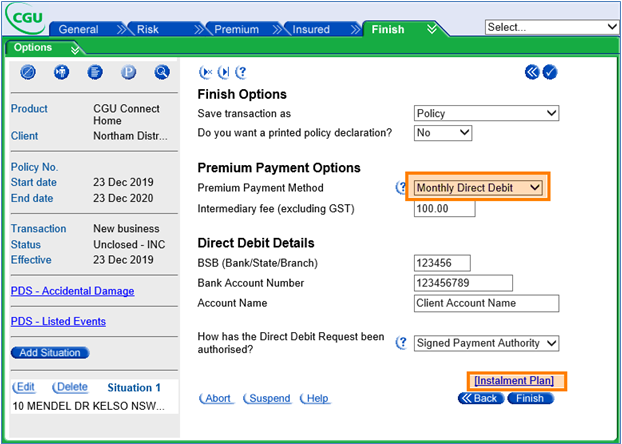This screenshot has width=622, height=444.
Task: Open help for Direct Debit Request authorisation
Action: pyautogui.click(x=402, y=342)
